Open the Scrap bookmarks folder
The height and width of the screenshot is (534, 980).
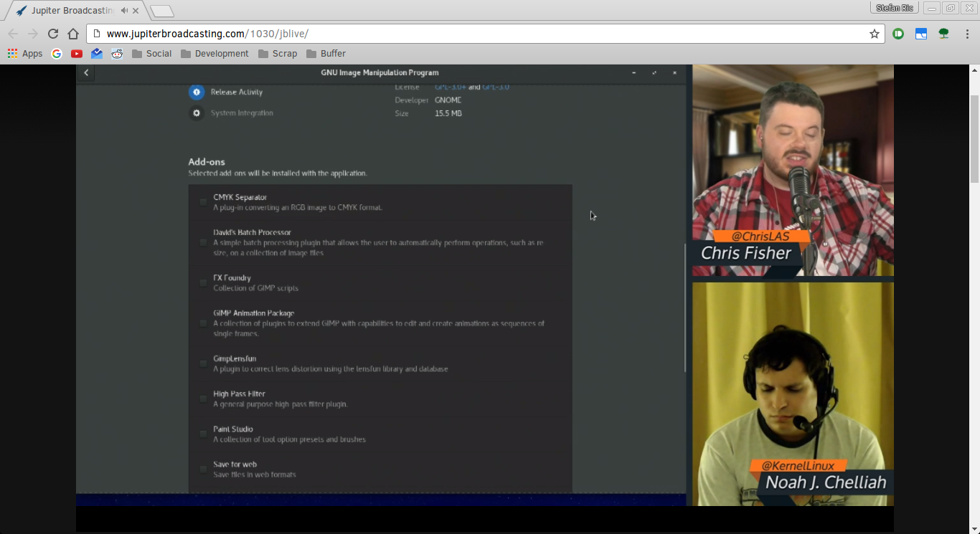point(277,54)
